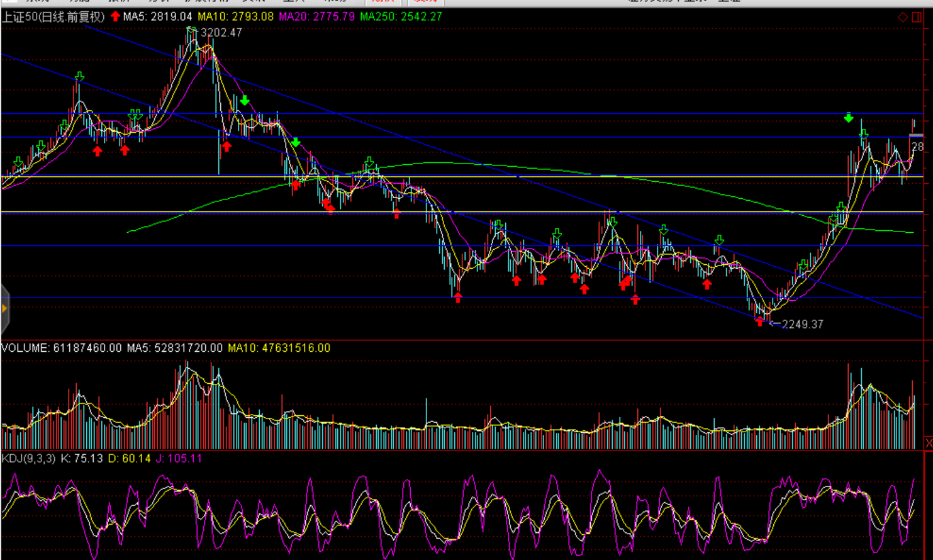Click the volume panel's yellow MA10 label
933x560 pixels.
tap(279, 348)
